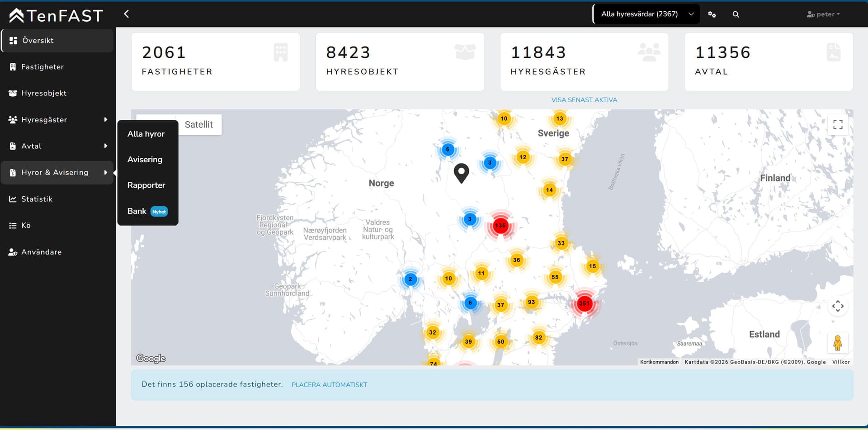
Task: Click the yellow 11 cluster marker
Action: (481, 273)
